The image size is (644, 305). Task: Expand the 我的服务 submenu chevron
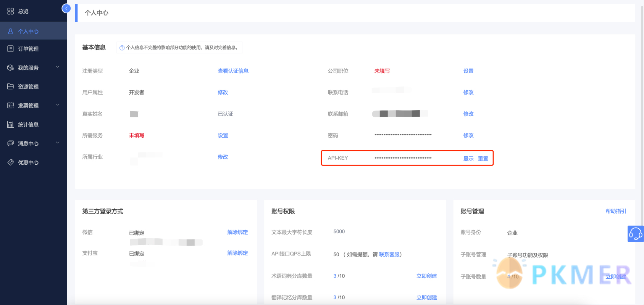[x=58, y=67]
